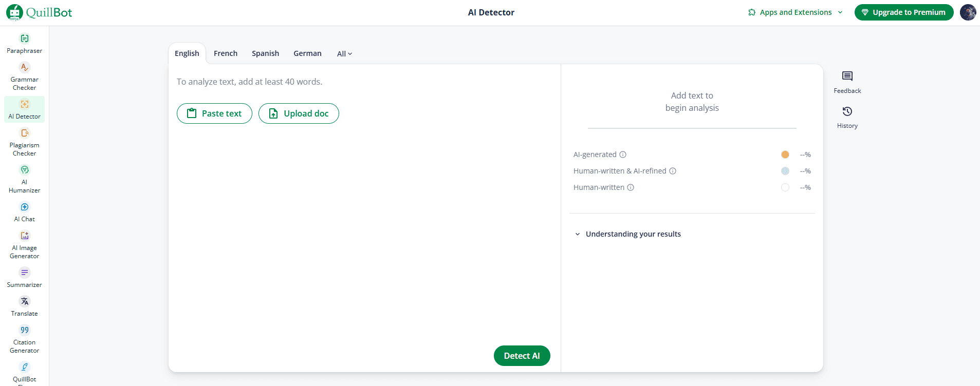
Task: Open the Summarizer tool
Action: pyautogui.click(x=24, y=278)
